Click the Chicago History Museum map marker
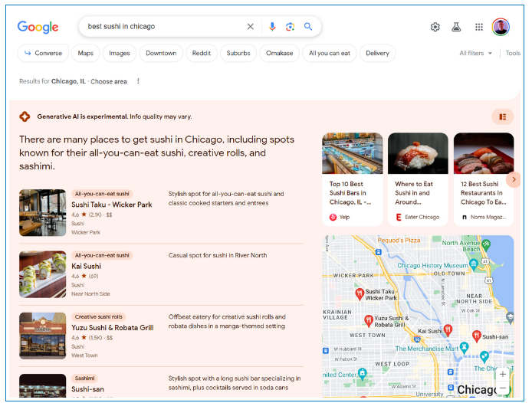This screenshot has width=532, height=403. pyautogui.click(x=474, y=264)
